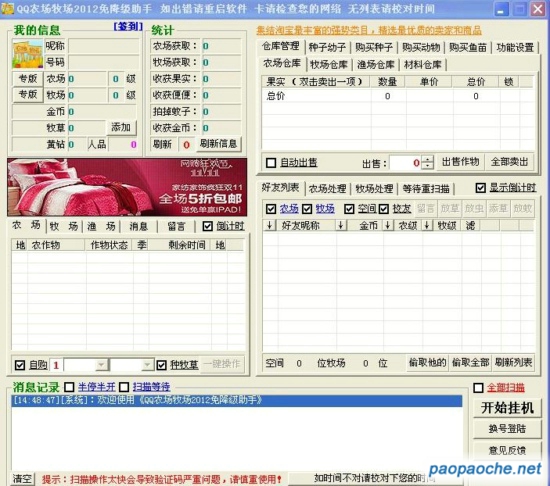Click the 偷取他的 button

tap(427, 363)
